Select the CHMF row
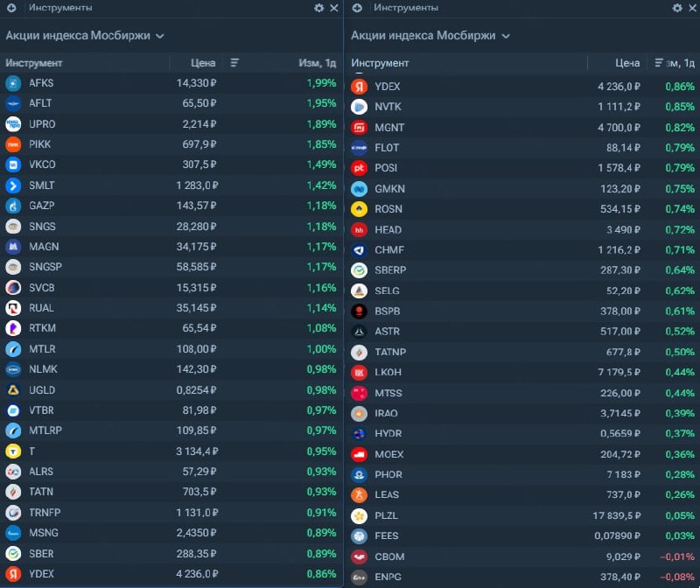The height and width of the screenshot is (588, 700). point(522,250)
